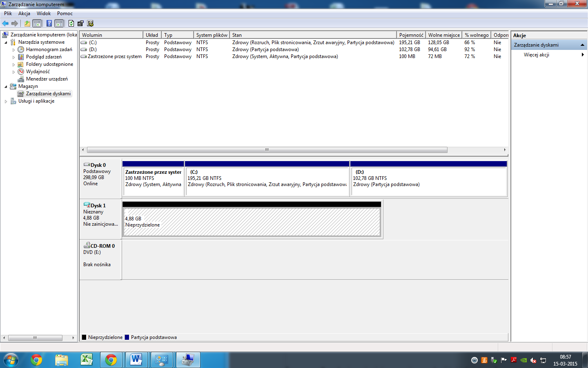Open Help via the question mark icon
588x368 pixels.
click(x=49, y=23)
